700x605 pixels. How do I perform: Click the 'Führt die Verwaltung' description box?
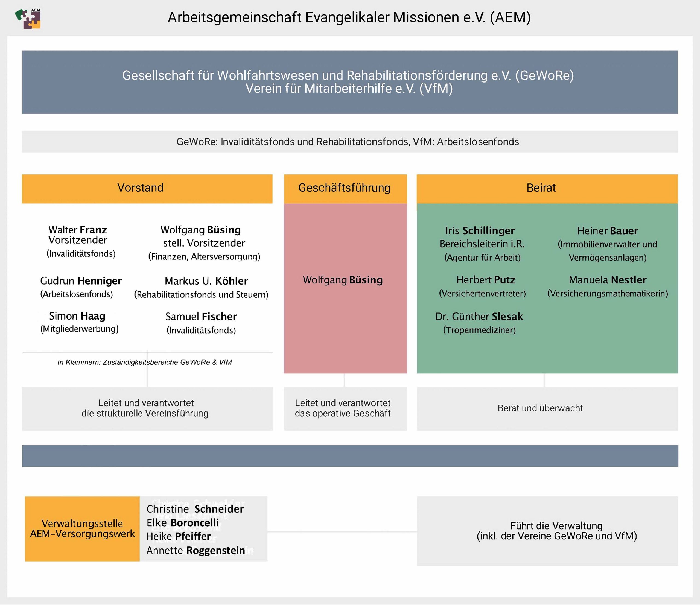[x=547, y=531]
